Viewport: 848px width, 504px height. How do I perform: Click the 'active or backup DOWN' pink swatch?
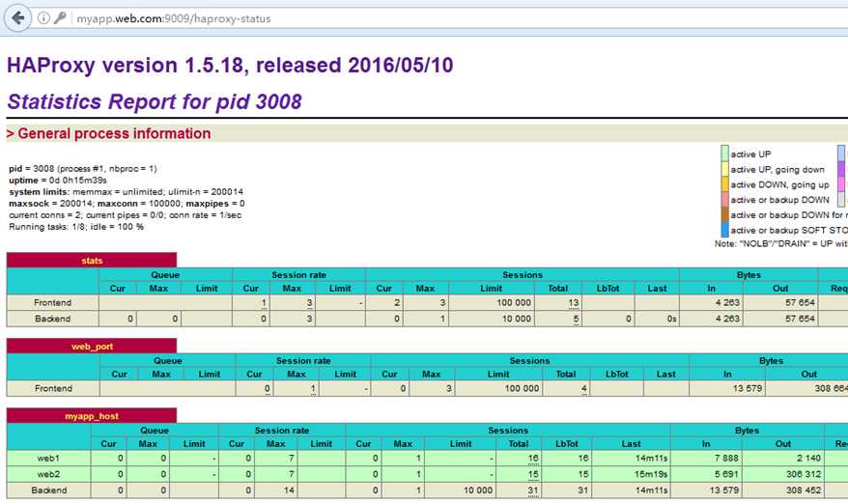pyautogui.click(x=724, y=199)
